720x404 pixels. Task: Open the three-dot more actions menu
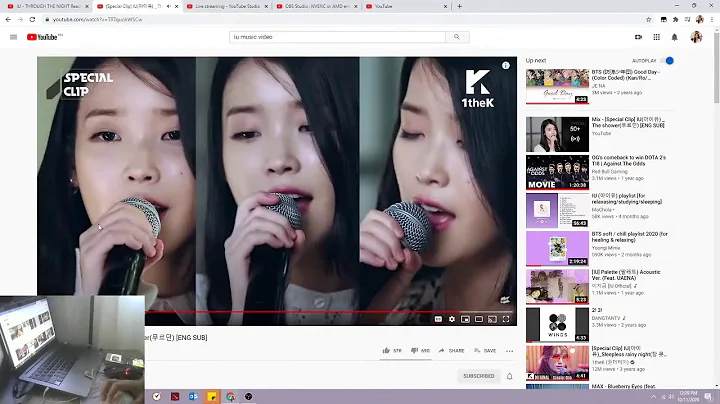pyautogui.click(x=509, y=351)
